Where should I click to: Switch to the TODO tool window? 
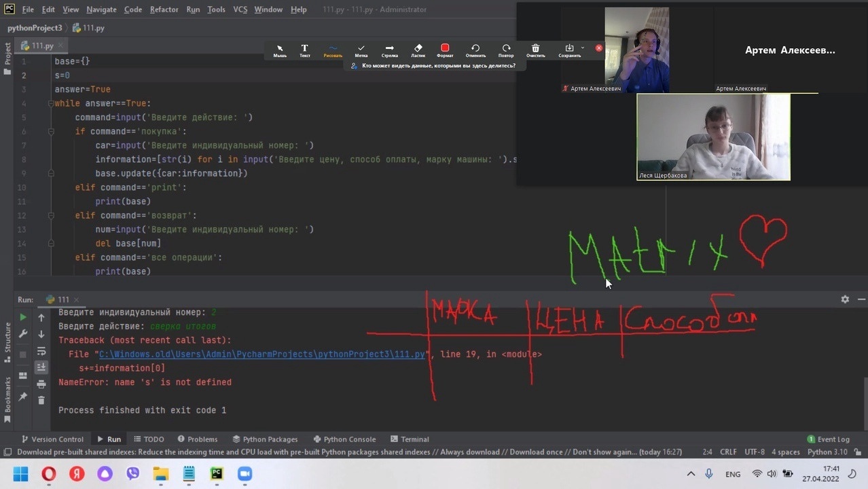pyautogui.click(x=149, y=439)
